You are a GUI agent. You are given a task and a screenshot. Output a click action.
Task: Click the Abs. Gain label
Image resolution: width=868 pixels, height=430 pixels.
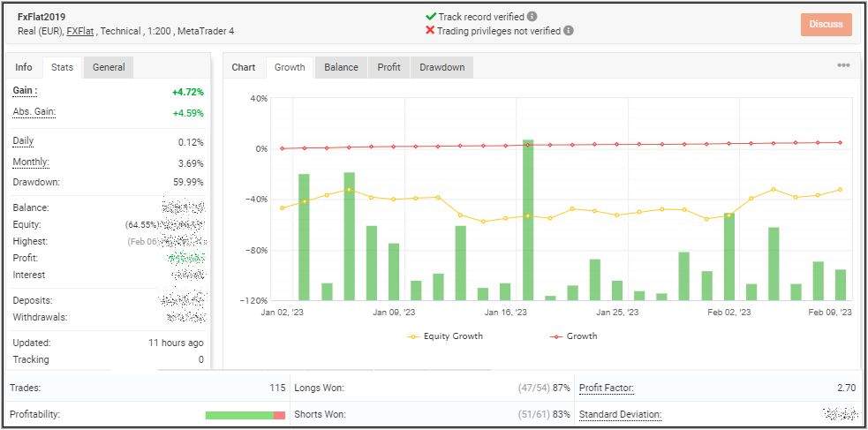pyautogui.click(x=34, y=111)
